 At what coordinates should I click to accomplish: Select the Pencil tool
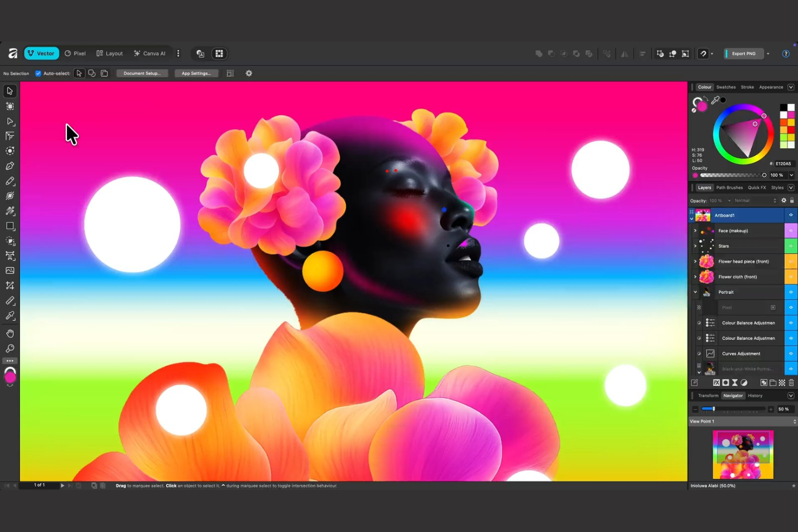click(x=10, y=181)
